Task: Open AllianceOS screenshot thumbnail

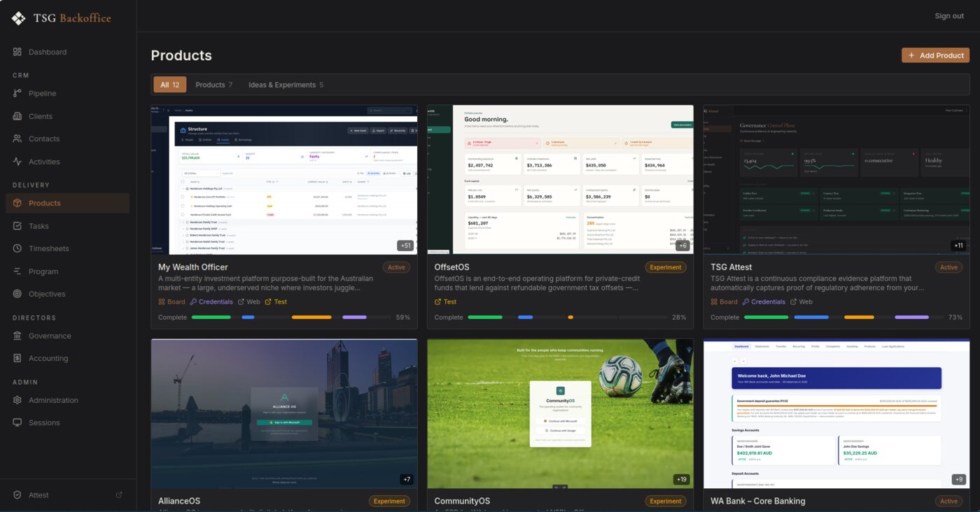Action: pyautogui.click(x=284, y=414)
